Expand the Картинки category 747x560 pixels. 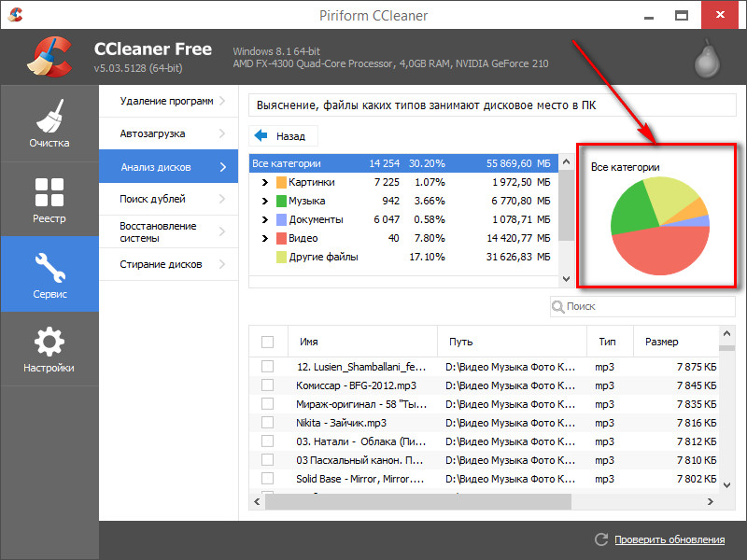265,182
